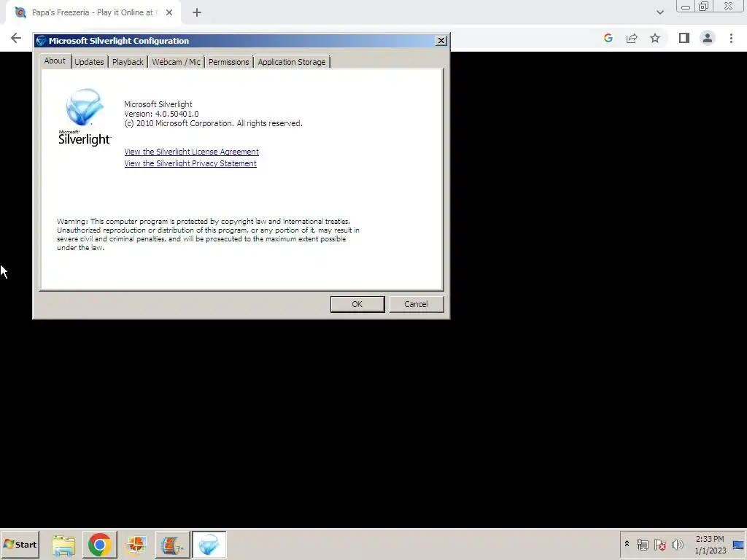The image size is (747, 560).
Task: Share this page from Chrome toolbar
Action: [x=632, y=38]
